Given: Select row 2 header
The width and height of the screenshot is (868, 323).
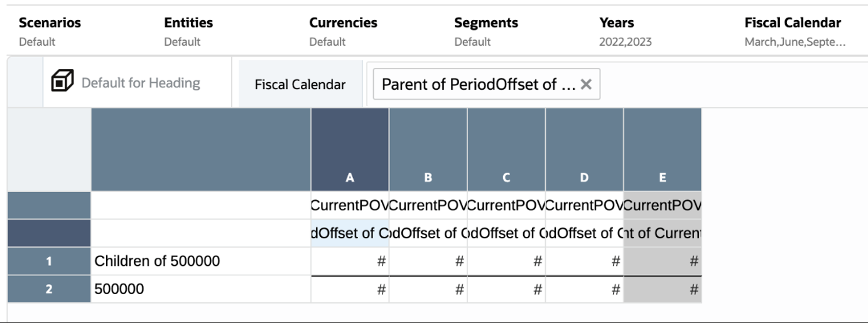Looking at the screenshot, I should pos(49,289).
